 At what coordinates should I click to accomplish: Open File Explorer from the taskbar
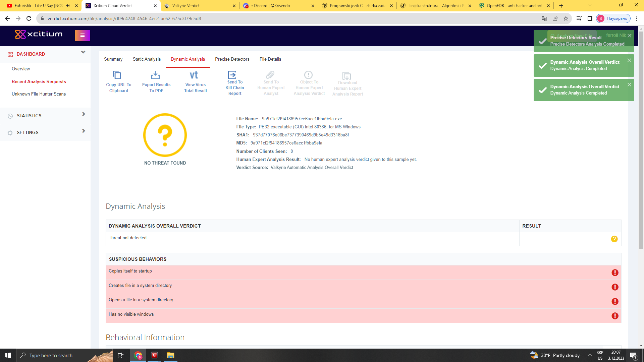[x=170, y=355]
